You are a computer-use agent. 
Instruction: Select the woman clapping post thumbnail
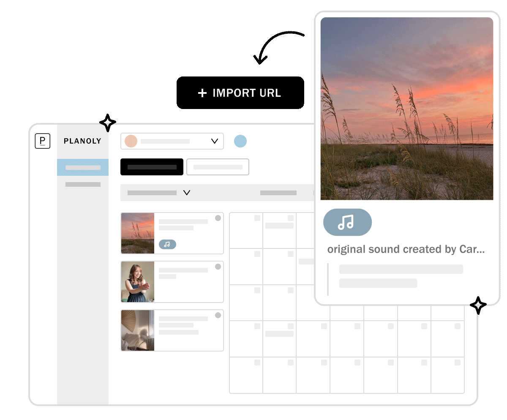(138, 282)
